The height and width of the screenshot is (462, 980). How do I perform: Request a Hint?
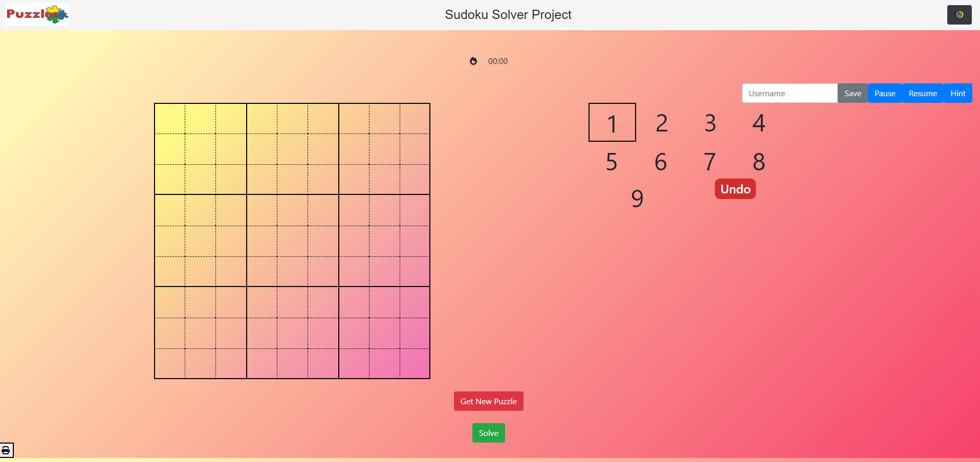tap(957, 93)
